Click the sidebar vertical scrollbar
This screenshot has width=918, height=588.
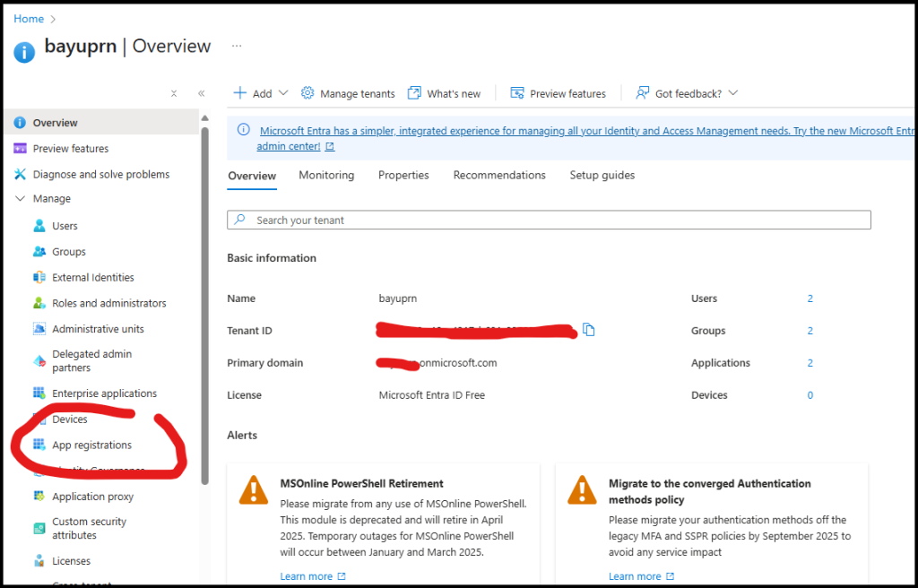point(205,305)
